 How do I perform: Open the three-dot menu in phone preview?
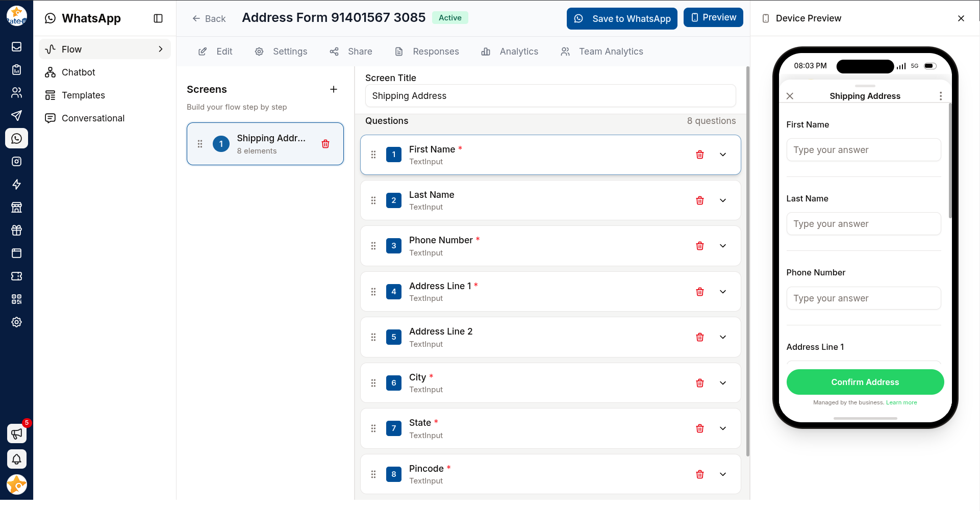click(940, 96)
